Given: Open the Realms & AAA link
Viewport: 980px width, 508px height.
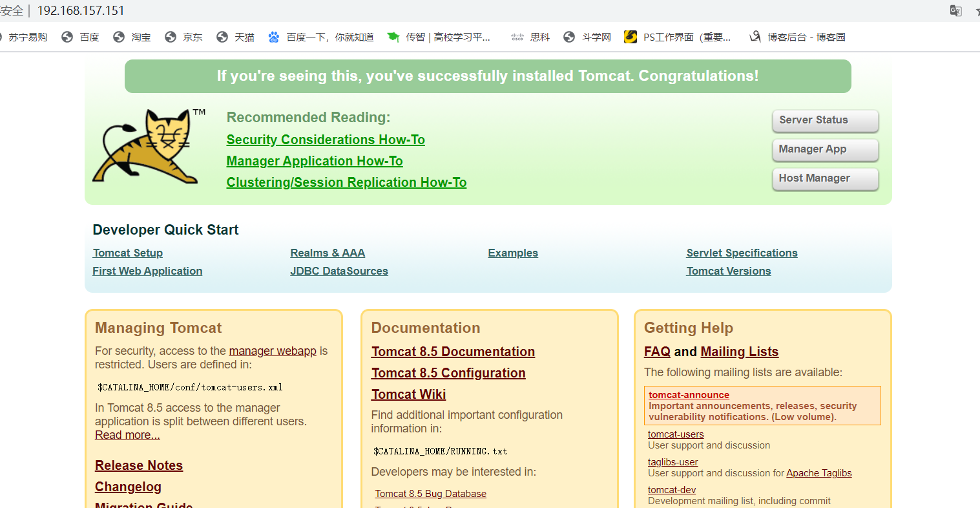Looking at the screenshot, I should click(328, 253).
